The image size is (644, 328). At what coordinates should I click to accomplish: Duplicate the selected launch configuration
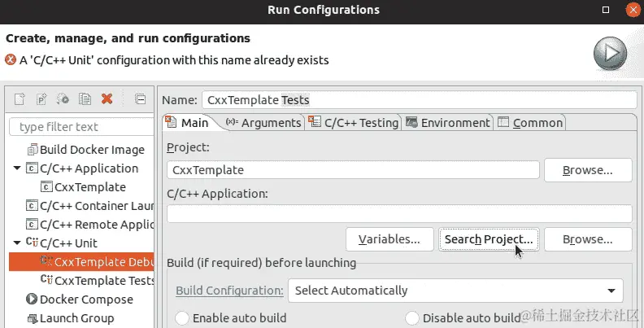point(85,99)
